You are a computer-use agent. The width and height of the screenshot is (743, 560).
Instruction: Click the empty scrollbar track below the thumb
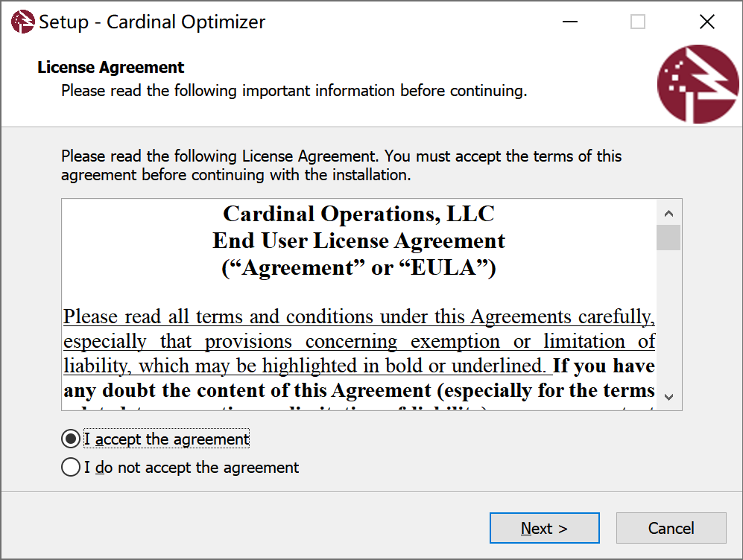[668, 320]
